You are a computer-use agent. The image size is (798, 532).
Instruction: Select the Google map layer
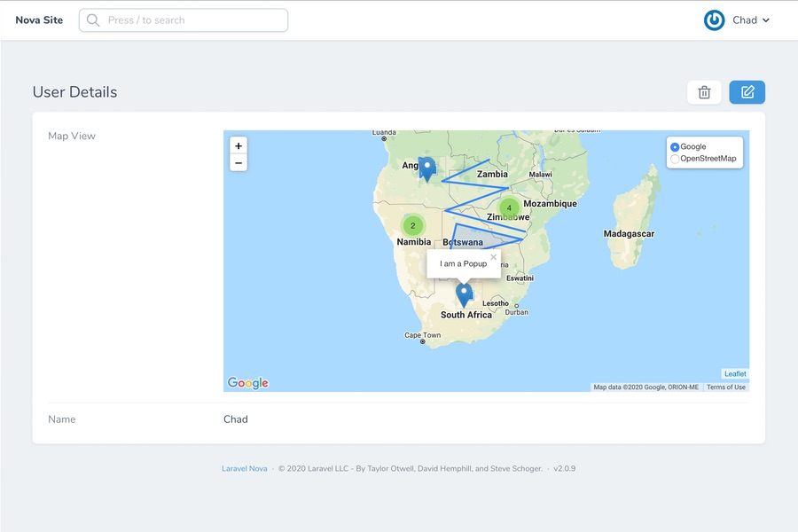[675, 146]
